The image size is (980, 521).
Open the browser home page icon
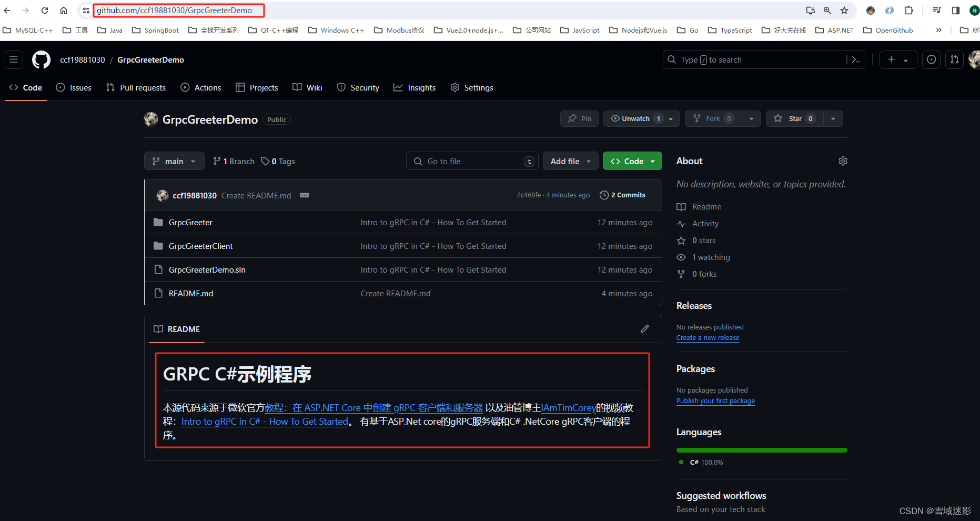(64, 11)
